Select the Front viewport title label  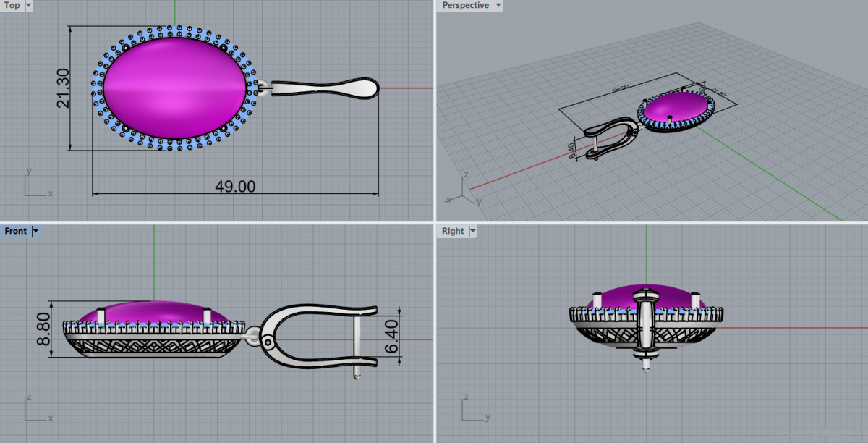16,231
